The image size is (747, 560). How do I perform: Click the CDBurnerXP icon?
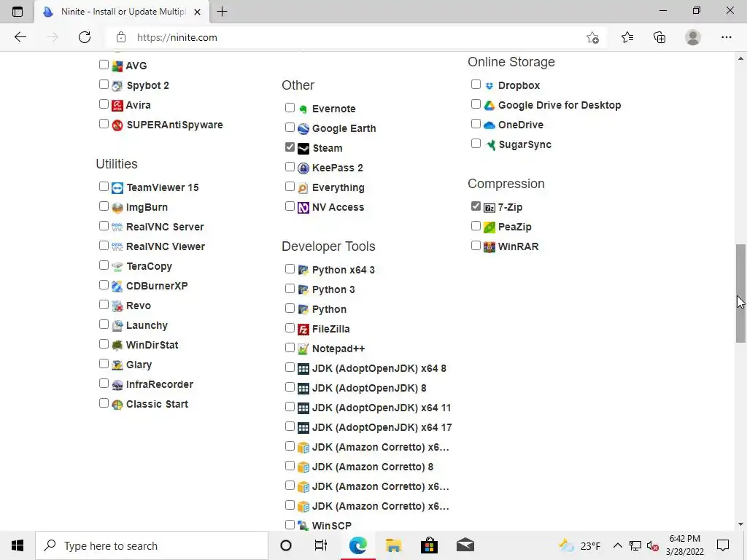(x=117, y=286)
